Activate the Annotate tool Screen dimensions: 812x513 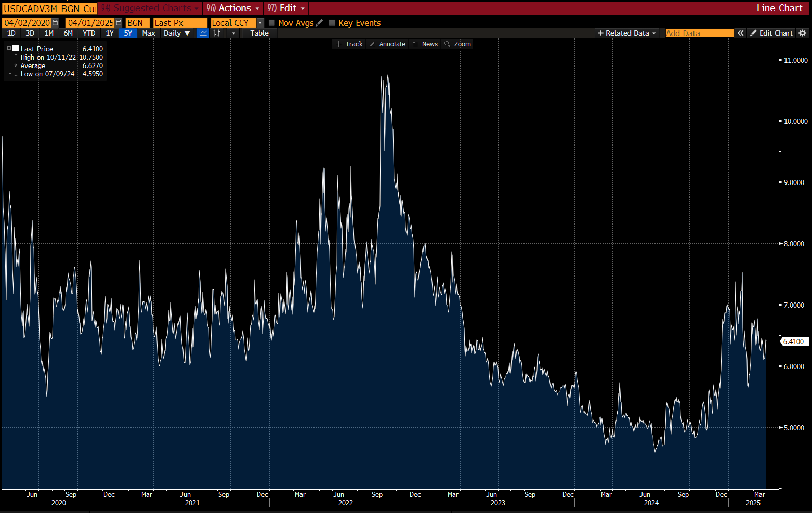387,44
